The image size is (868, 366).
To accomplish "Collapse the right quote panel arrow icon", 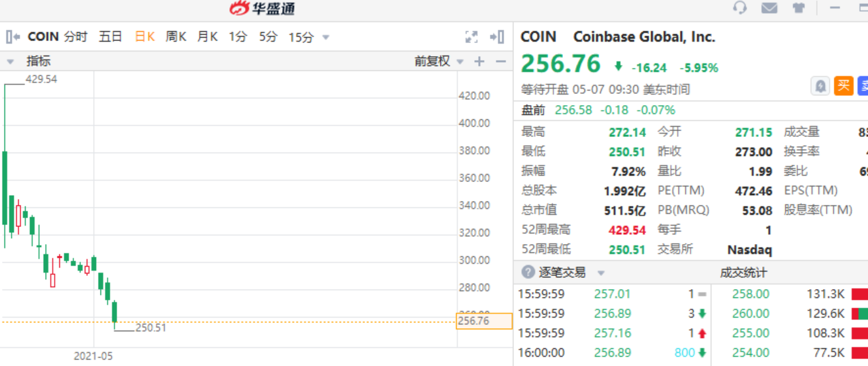I will click(x=497, y=37).
